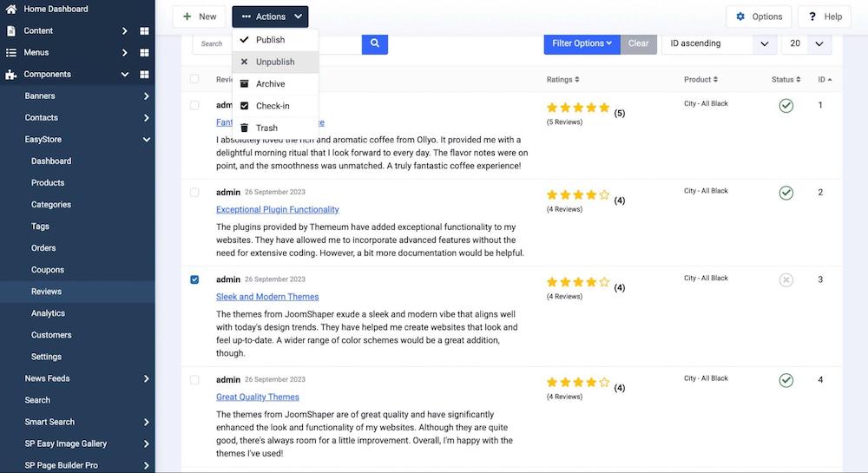The height and width of the screenshot is (473, 868).
Task: Collapse the EasyStore submenu chevron
Action: pos(146,139)
